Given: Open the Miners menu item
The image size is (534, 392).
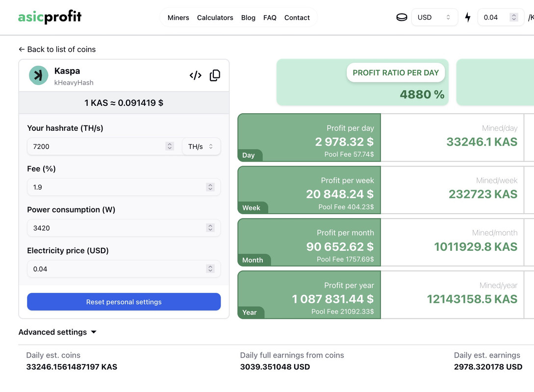Looking at the screenshot, I should click(178, 18).
